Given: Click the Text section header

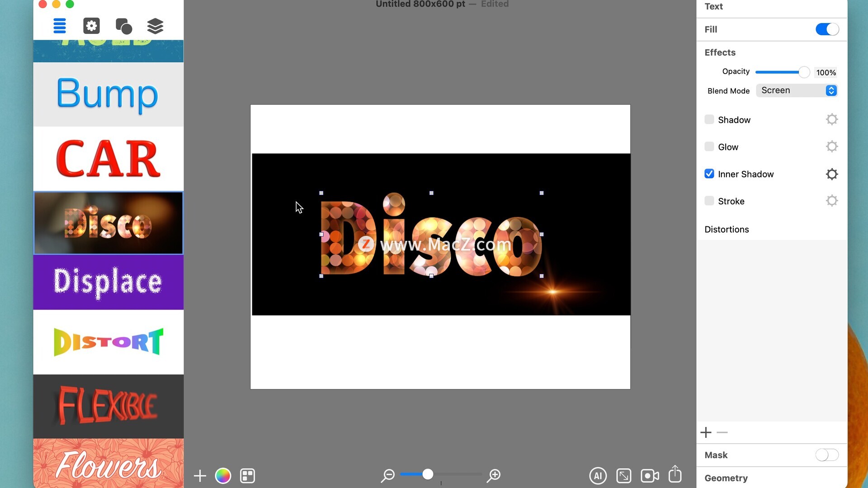Looking at the screenshot, I should [713, 6].
